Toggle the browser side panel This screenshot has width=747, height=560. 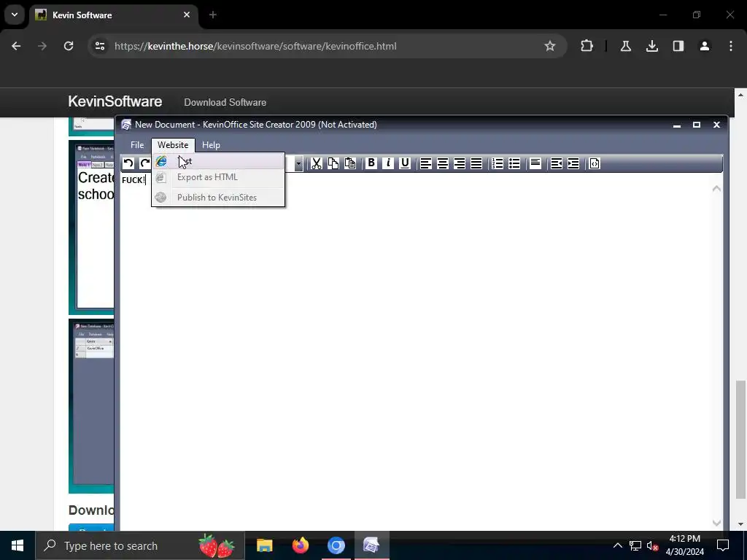(x=678, y=46)
